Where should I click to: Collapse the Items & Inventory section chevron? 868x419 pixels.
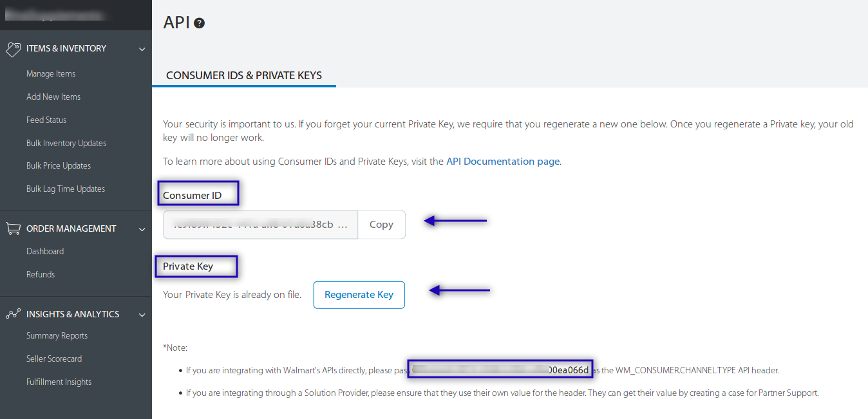[142, 49]
